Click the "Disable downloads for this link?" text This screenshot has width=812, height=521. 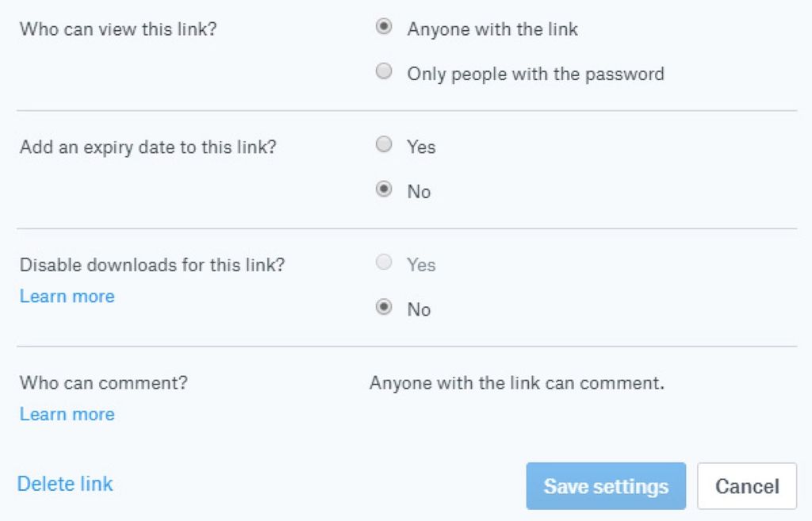coord(152,265)
